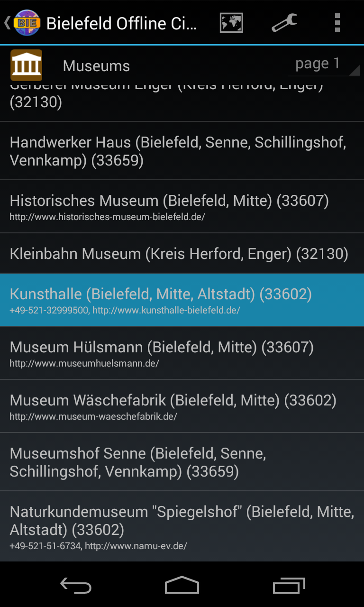This screenshot has height=607, width=364.
Task: Select the Historisches Museum entry
Action: 182,207
